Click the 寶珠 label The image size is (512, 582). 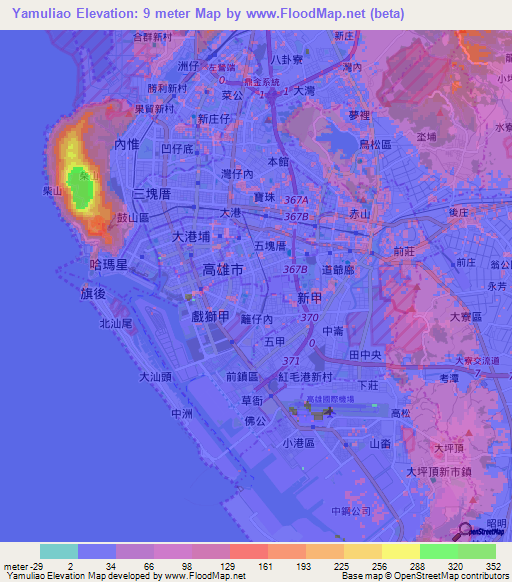264,197
